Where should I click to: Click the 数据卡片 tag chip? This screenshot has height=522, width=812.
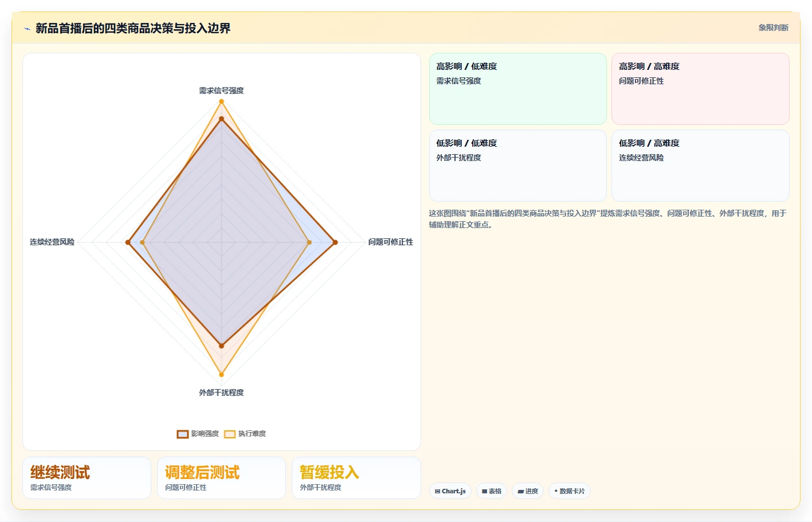[570, 491]
